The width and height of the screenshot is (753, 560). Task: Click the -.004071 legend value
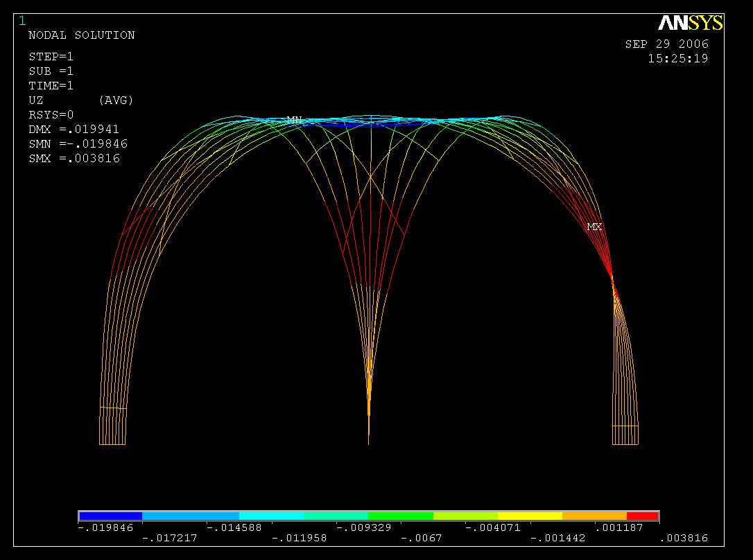point(493,528)
